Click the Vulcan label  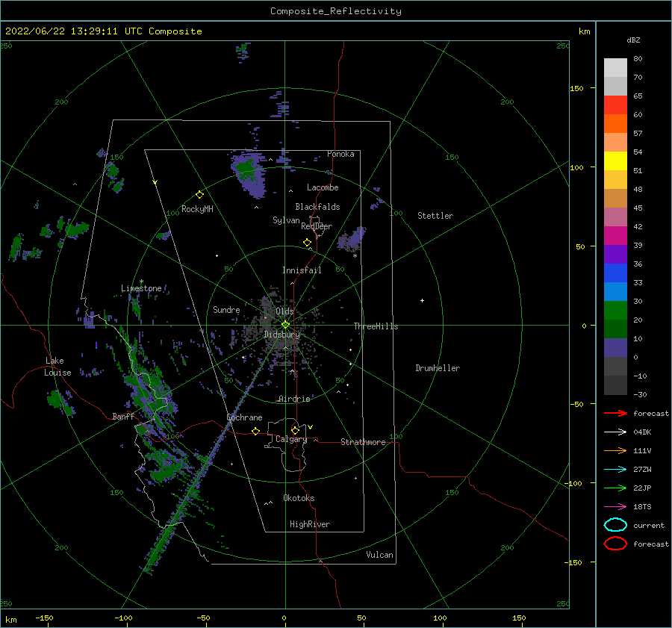(x=379, y=555)
